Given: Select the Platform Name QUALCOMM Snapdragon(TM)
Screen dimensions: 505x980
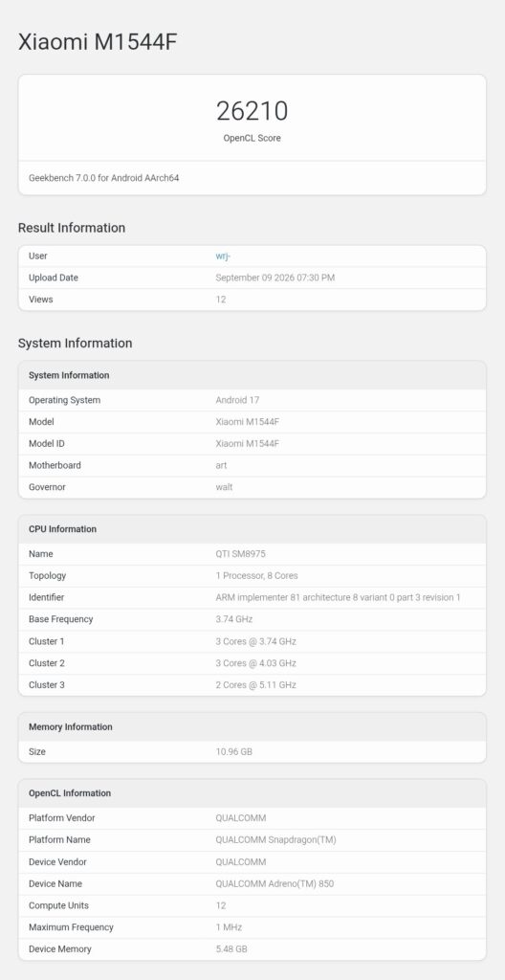Looking at the screenshot, I should pyautogui.click(x=276, y=840).
